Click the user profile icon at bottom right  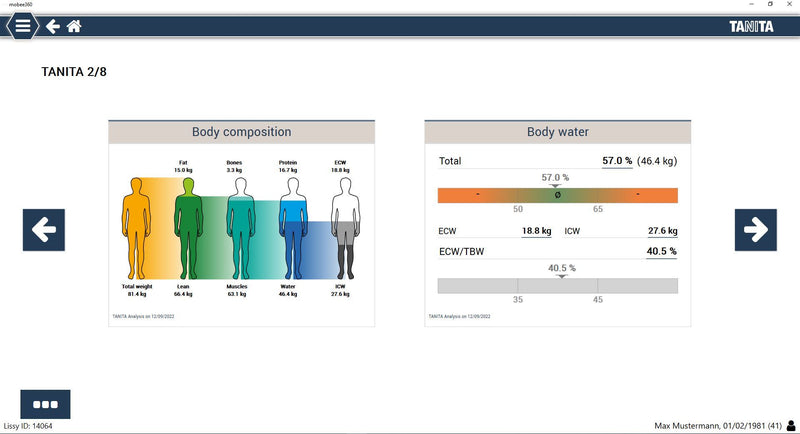pos(791,425)
